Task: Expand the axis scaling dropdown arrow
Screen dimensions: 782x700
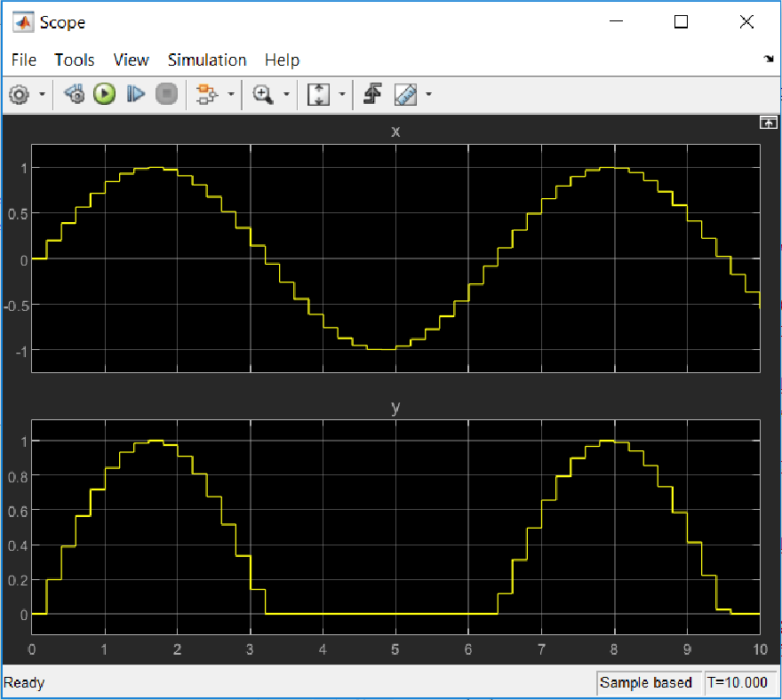Action: click(x=341, y=94)
